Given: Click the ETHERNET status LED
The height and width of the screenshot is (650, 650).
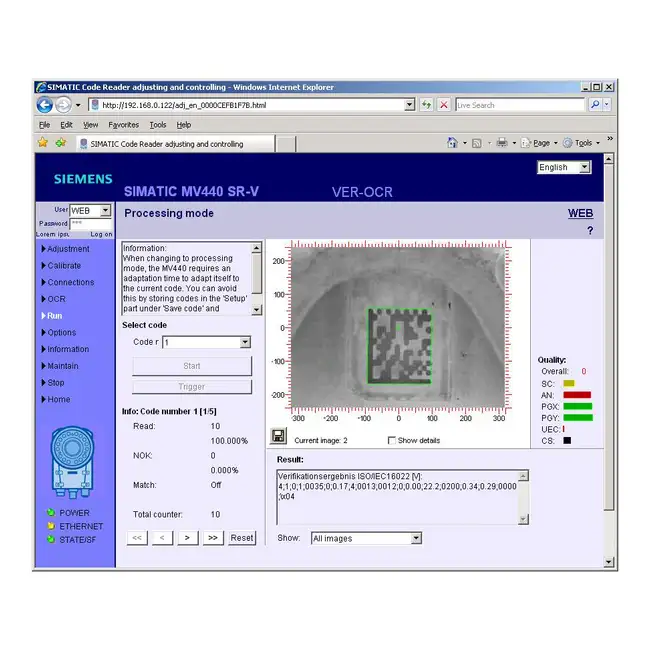Looking at the screenshot, I should point(51,526).
